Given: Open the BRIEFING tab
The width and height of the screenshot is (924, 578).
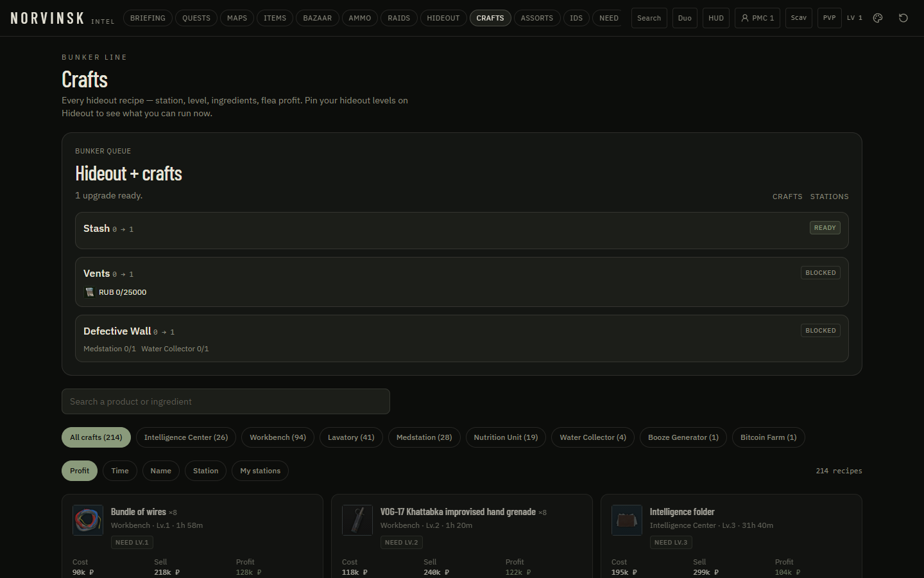Looking at the screenshot, I should pyautogui.click(x=148, y=18).
